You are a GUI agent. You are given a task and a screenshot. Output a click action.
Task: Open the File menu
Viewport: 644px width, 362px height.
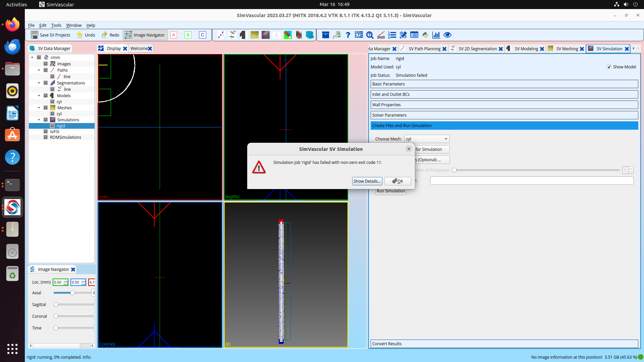tap(31, 25)
